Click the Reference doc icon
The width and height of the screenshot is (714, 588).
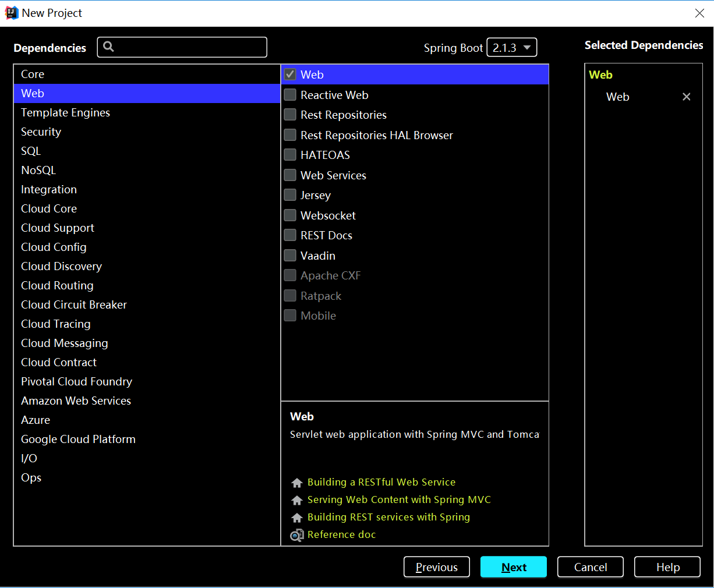(x=297, y=535)
